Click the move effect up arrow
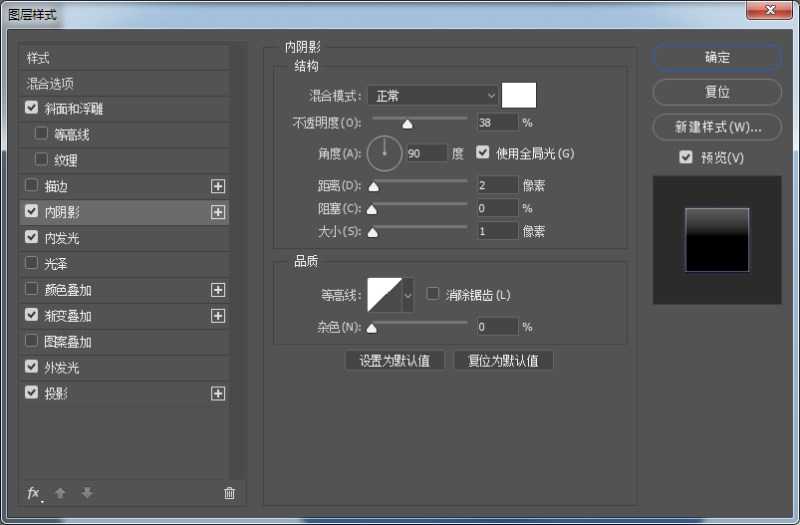The height and width of the screenshot is (525, 800). tap(60, 493)
